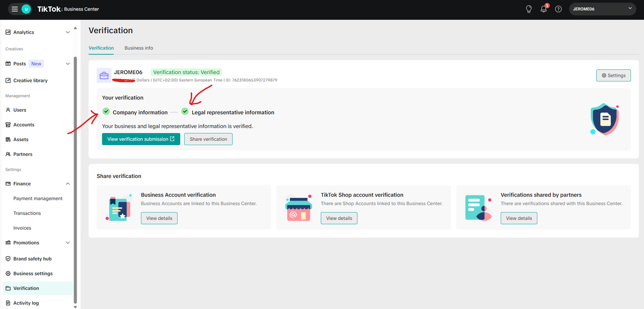Click the Accounts icon in sidebar
This screenshot has height=309, width=644.
[x=8, y=125]
